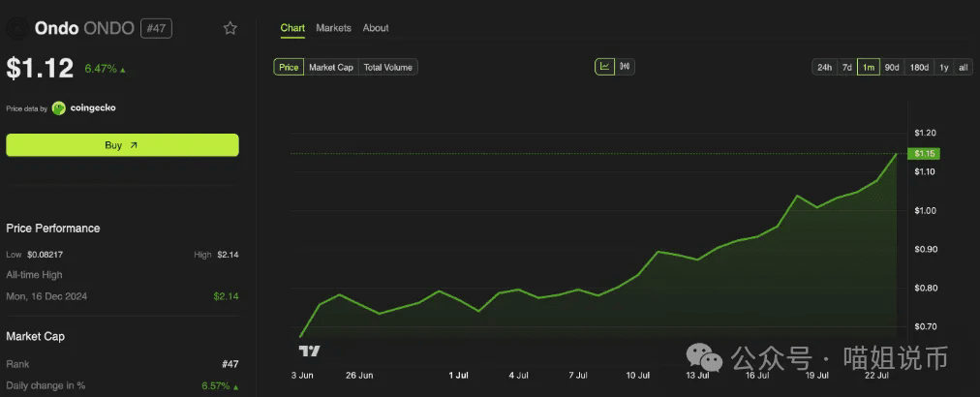Viewport: 980px width, 397px height.
Task: Click the All-time High label
Action: tap(34, 275)
